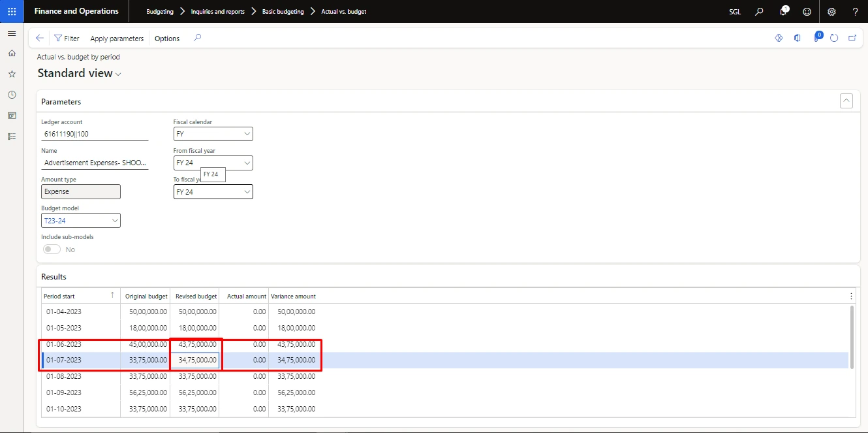Viewport: 868px width, 433px height.
Task: Click Basic budgeting breadcrumb
Action: [283, 12]
